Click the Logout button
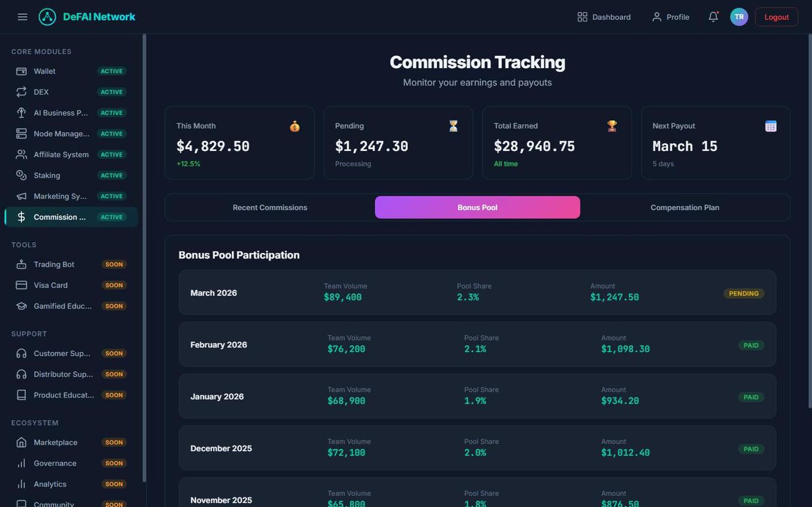This screenshot has height=507, width=812. pos(776,17)
